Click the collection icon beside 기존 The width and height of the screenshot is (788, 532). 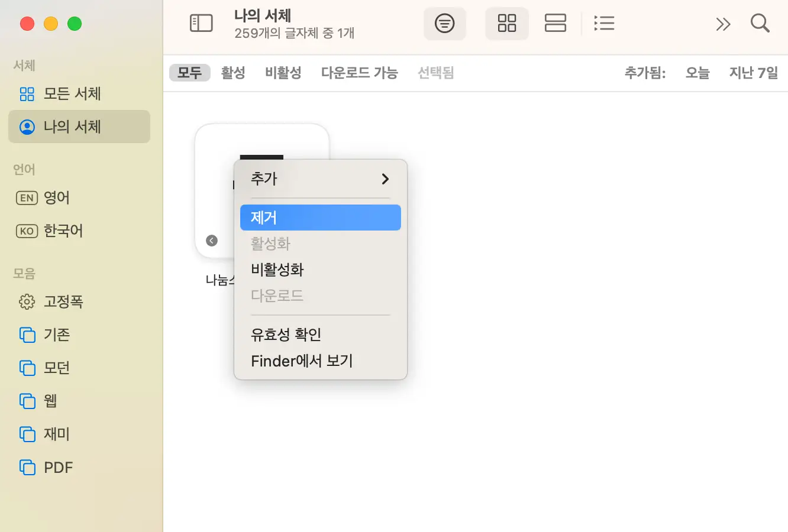(x=27, y=335)
